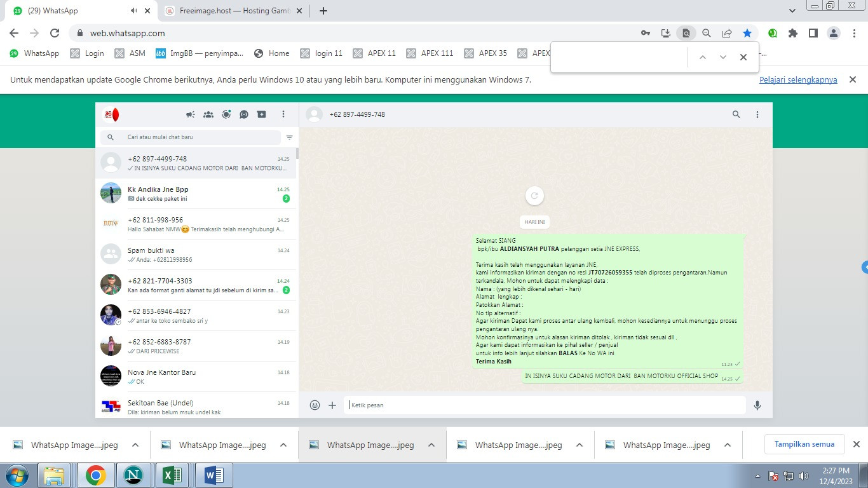Viewport: 868px width, 488px height.
Task: Click the install app icon in address bar
Action: 666,33
